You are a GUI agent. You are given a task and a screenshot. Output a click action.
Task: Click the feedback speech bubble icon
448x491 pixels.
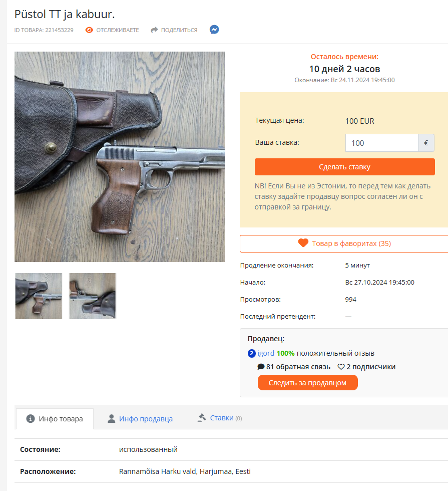261,367
